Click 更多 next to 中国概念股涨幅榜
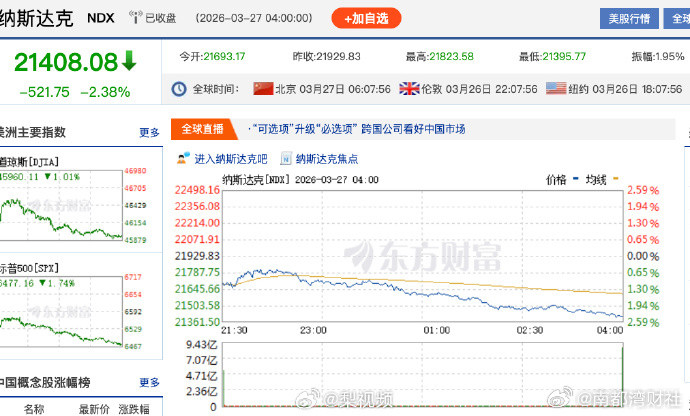Screen dimensions: 690x416 [149, 382]
